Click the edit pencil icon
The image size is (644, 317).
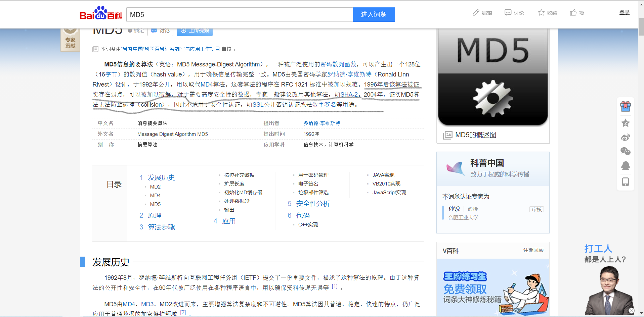[476, 13]
